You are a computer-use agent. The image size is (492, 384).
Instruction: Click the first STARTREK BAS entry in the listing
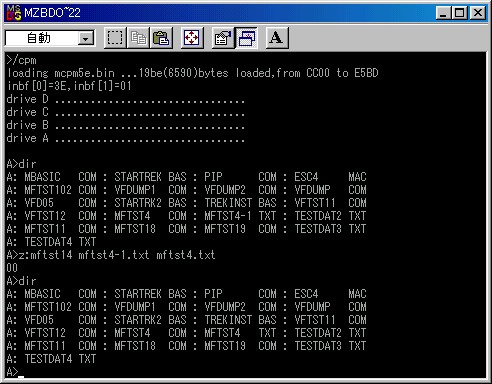click(x=150, y=177)
